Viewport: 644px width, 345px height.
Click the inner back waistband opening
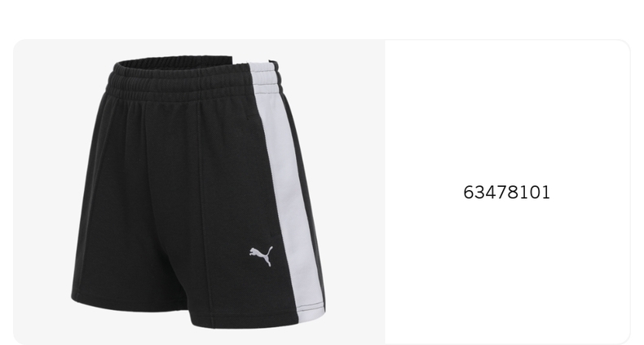(174, 63)
